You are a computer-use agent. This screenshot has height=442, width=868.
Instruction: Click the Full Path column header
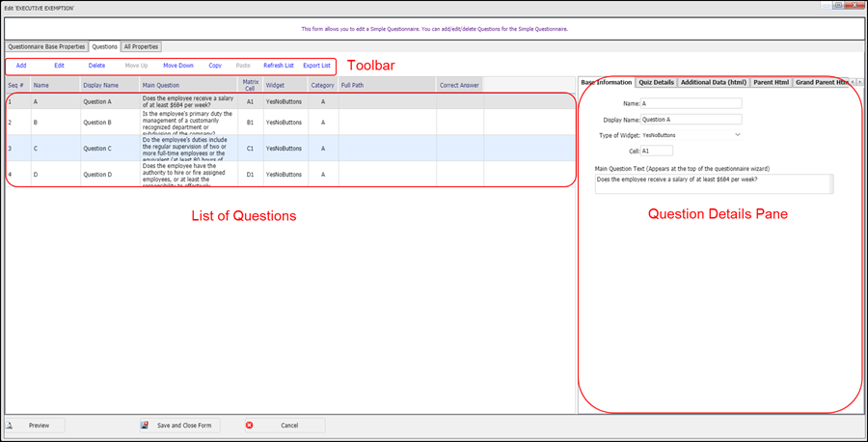tap(387, 85)
